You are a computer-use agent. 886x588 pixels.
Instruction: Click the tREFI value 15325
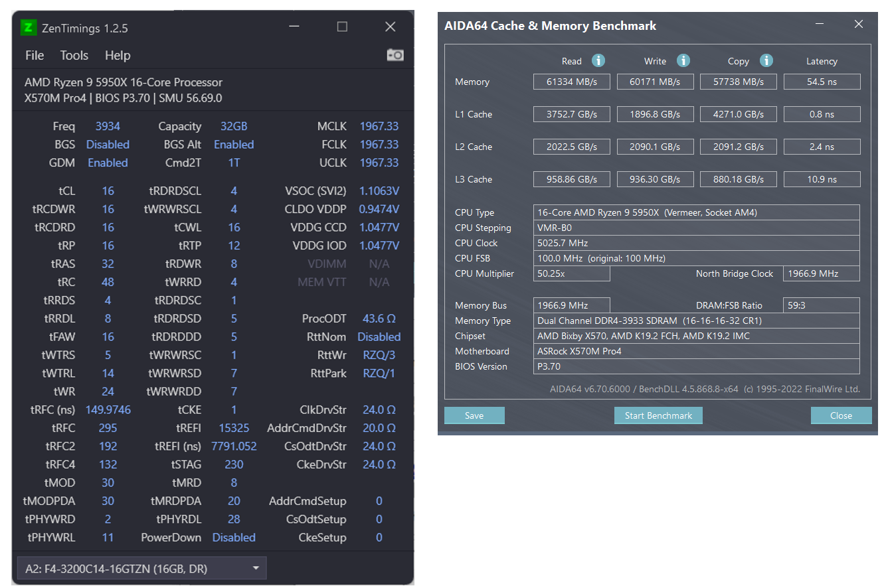click(234, 428)
